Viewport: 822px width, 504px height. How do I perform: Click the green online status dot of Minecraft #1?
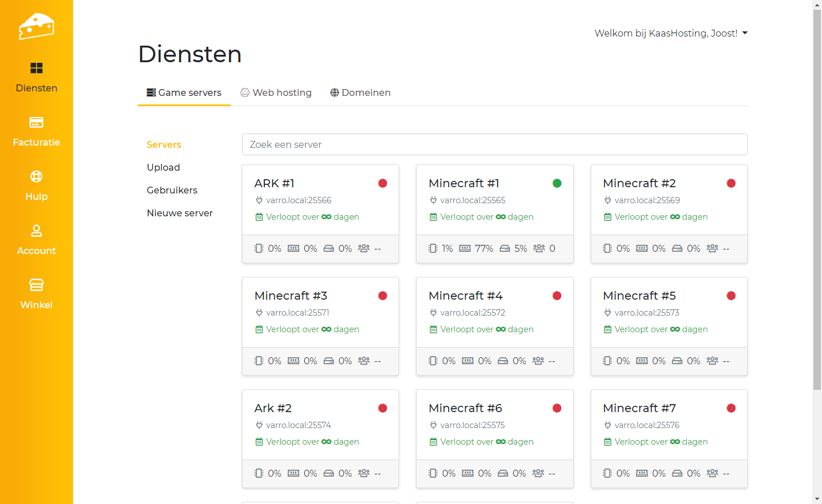[557, 183]
